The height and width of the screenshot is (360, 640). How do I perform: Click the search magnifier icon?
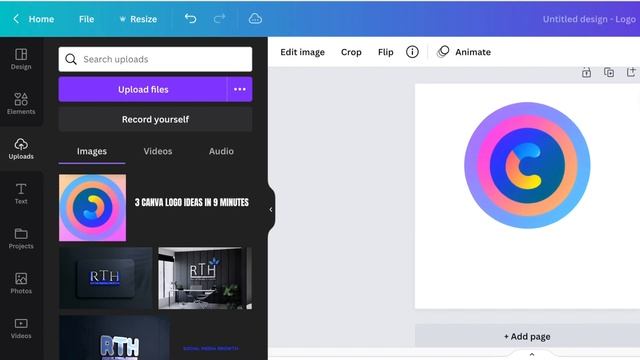click(71, 59)
